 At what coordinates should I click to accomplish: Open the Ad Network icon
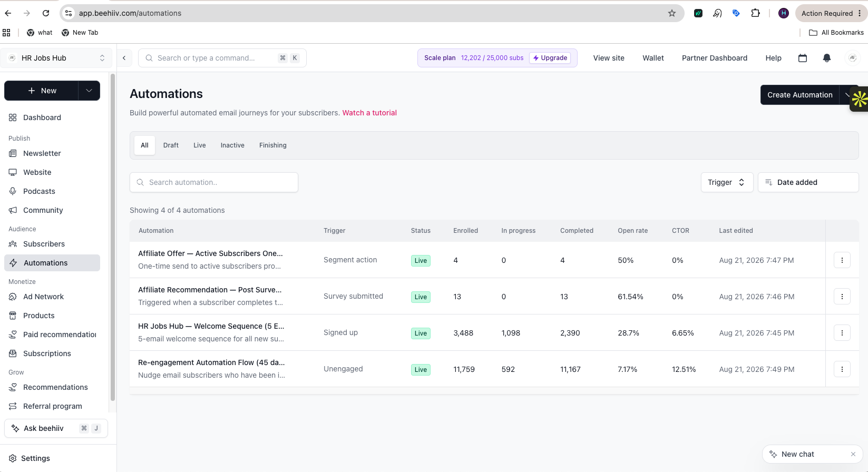pyautogui.click(x=13, y=297)
